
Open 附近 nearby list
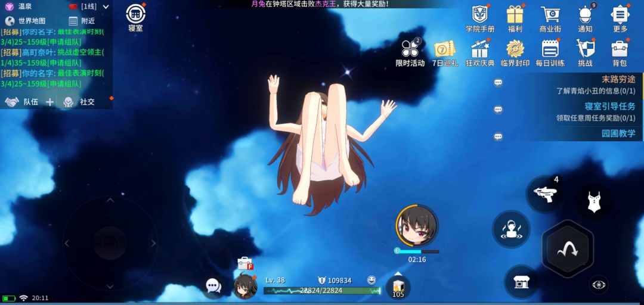81,21
